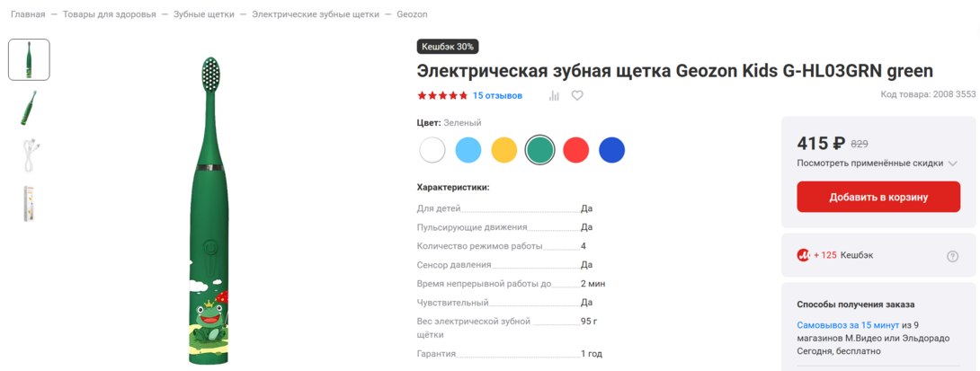Image resolution: width=980 pixels, height=371 pixels.
Task: Click the product title 'Электрическая зубная щетка Geozon Kids'
Action: point(675,71)
